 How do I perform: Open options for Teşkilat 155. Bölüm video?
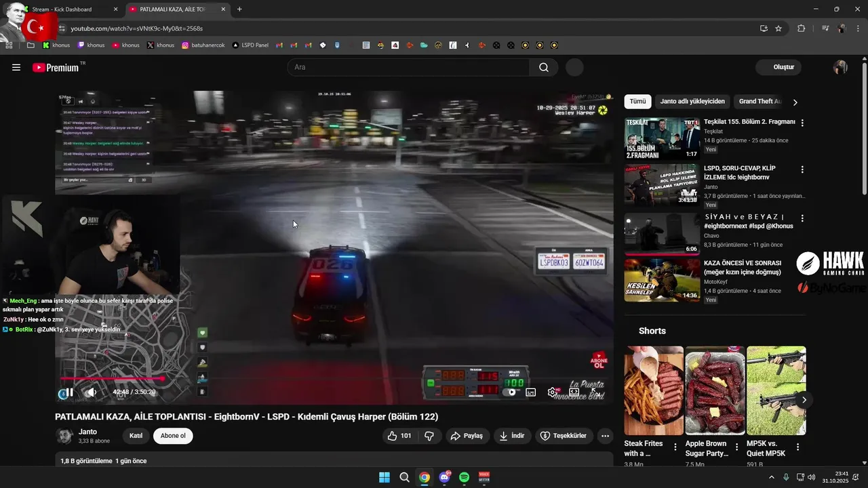click(x=802, y=123)
